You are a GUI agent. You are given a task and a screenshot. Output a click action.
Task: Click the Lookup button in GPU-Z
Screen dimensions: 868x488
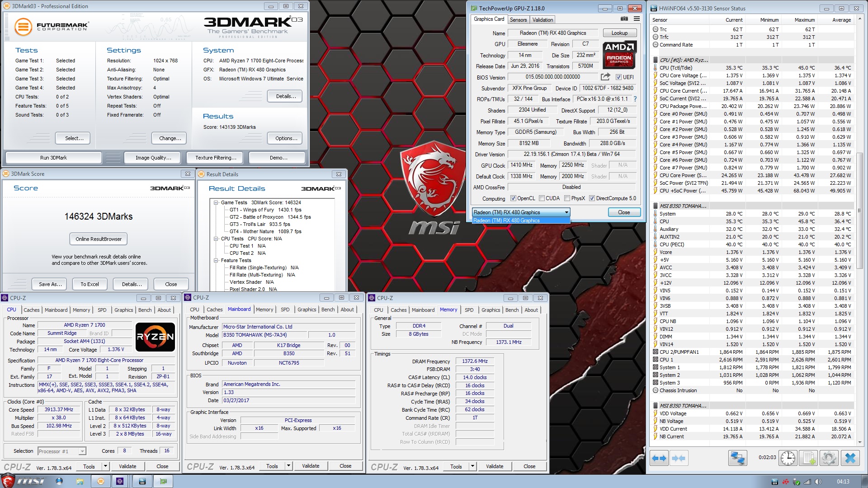click(x=619, y=33)
